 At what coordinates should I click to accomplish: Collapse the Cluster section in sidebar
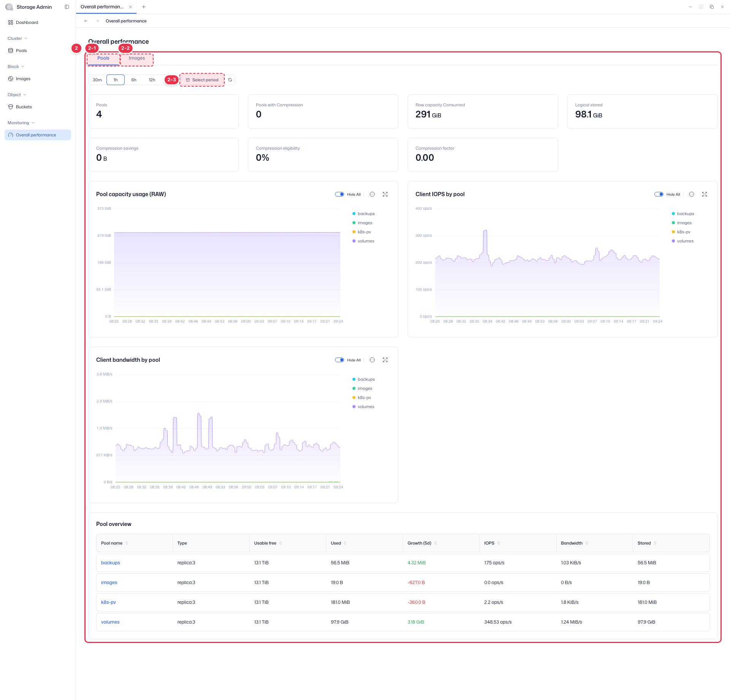[18, 38]
